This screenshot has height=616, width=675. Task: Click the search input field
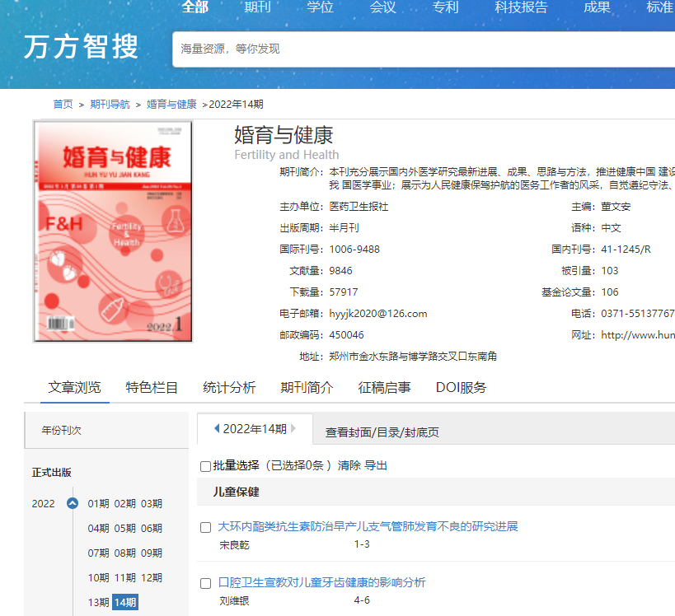pos(420,49)
